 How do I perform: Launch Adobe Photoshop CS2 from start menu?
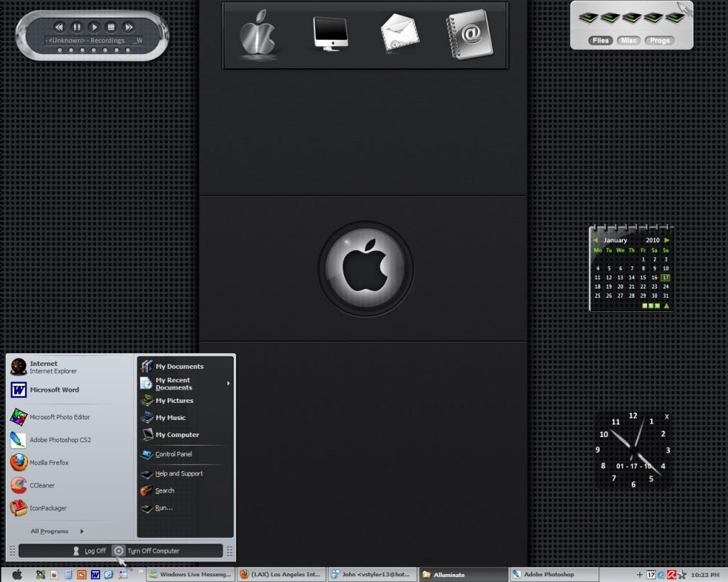pyautogui.click(x=70, y=439)
